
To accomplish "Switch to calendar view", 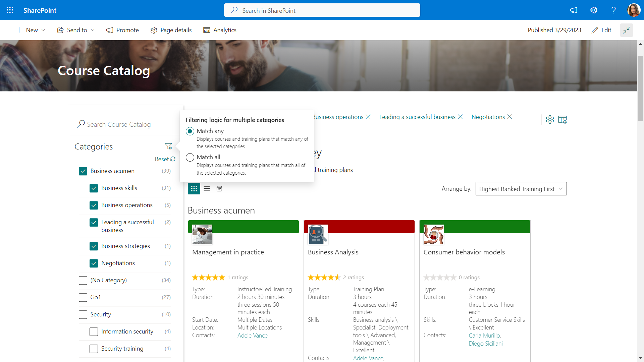I will [219, 189].
